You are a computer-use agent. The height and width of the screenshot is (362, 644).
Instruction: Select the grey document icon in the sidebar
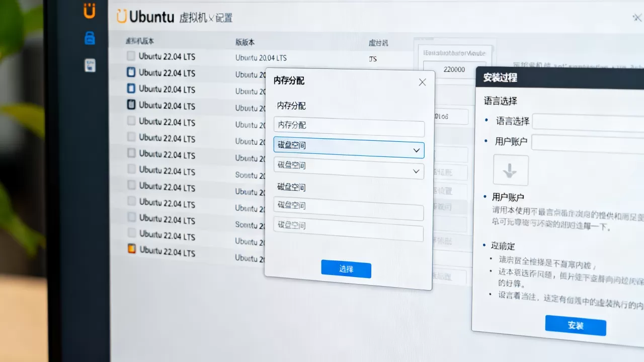point(90,65)
